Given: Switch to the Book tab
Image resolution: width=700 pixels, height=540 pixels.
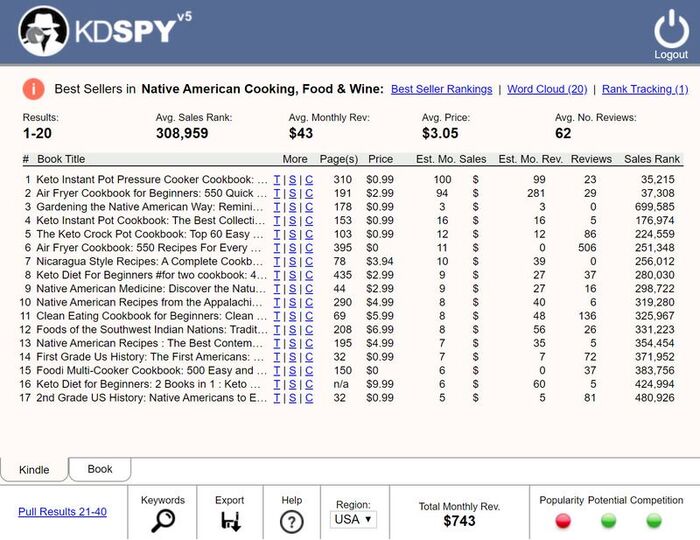Looking at the screenshot, I should tap(100, 469).
